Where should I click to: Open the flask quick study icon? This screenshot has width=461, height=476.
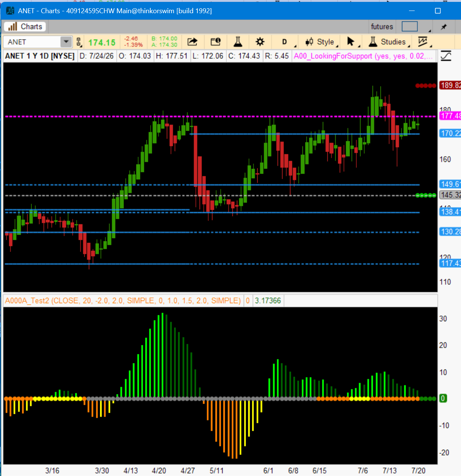click(238, 41)
